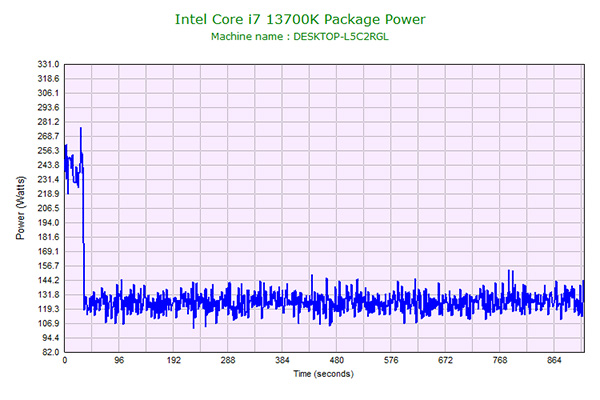Click the 288 time axis tick label
The height and width of the screenshot is (400, 600).
228,360
